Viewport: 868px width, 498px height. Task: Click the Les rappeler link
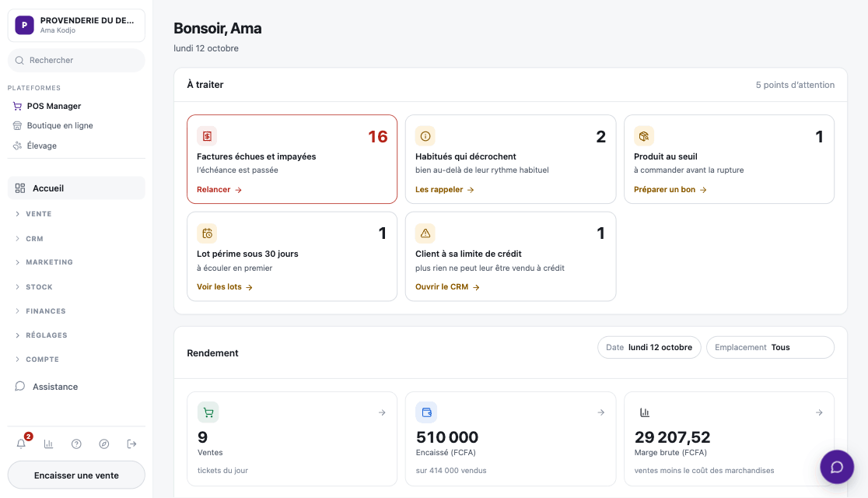coord(445,189)
